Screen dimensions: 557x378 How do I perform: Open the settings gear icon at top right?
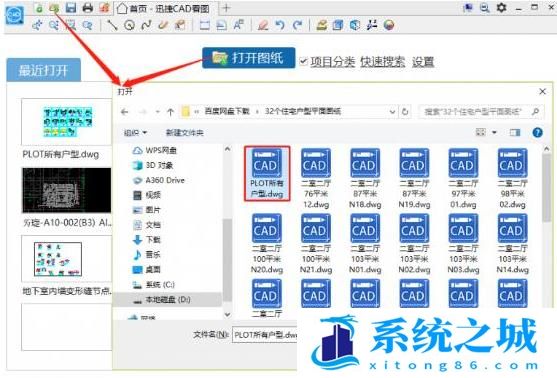click(501, 7)
